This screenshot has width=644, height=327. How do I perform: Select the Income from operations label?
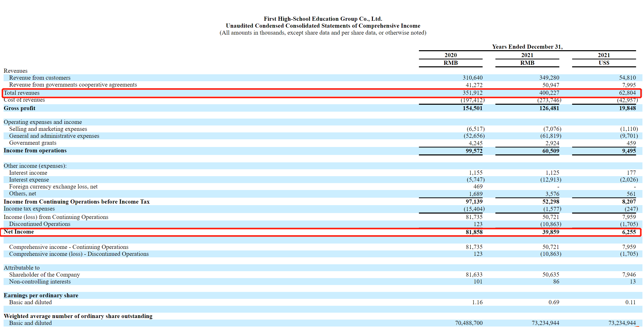(35, 151)
